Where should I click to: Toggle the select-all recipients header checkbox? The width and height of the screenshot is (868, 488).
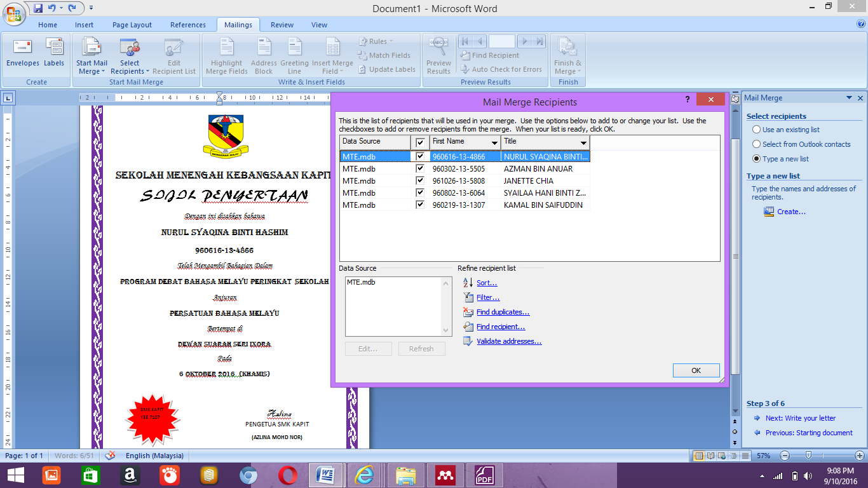[x=420, y=142]
